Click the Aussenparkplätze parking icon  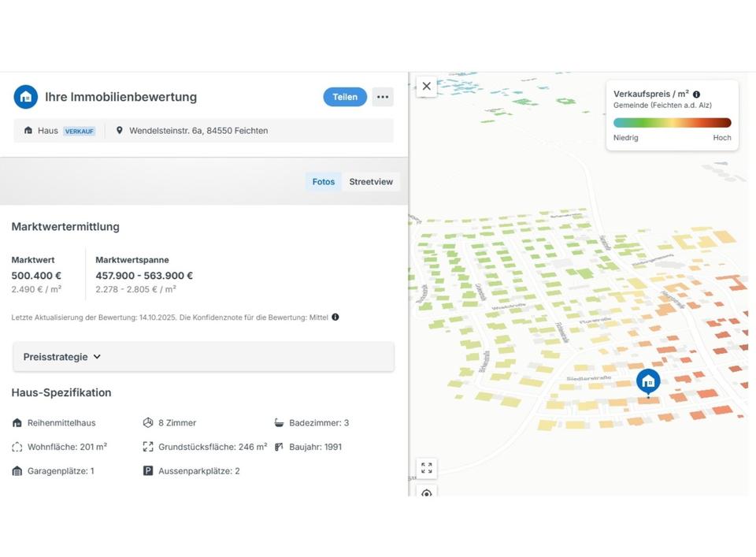(148, 471)
